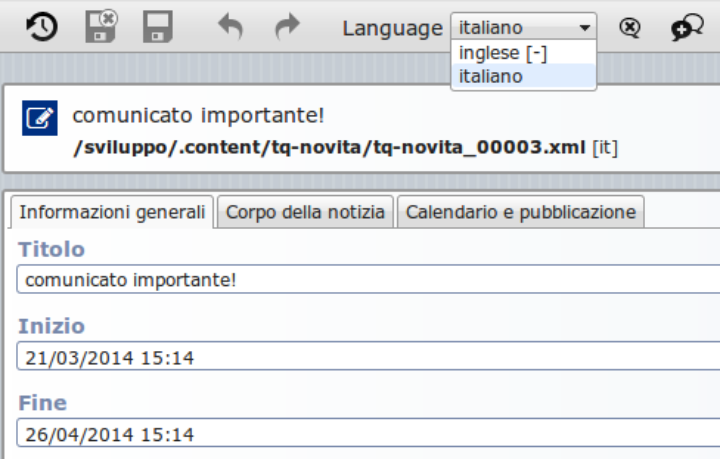Open the change history clock icon
This screenshot has height=459, width=720.
coord(41,27)
